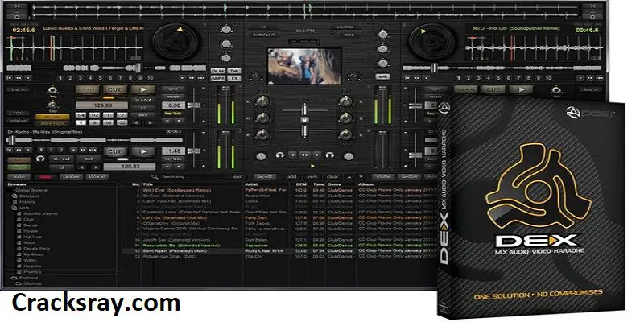Viewport: 644px width, 322px height.
Task: Click the PCDJ jog wheel on the left deck
Action: 175,41
